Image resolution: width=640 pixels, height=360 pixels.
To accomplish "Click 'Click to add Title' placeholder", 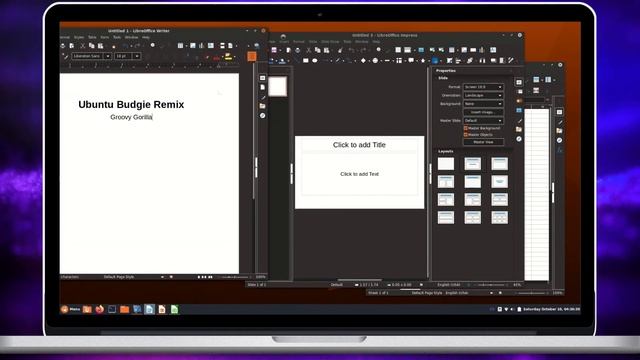I will click(359, 145).
